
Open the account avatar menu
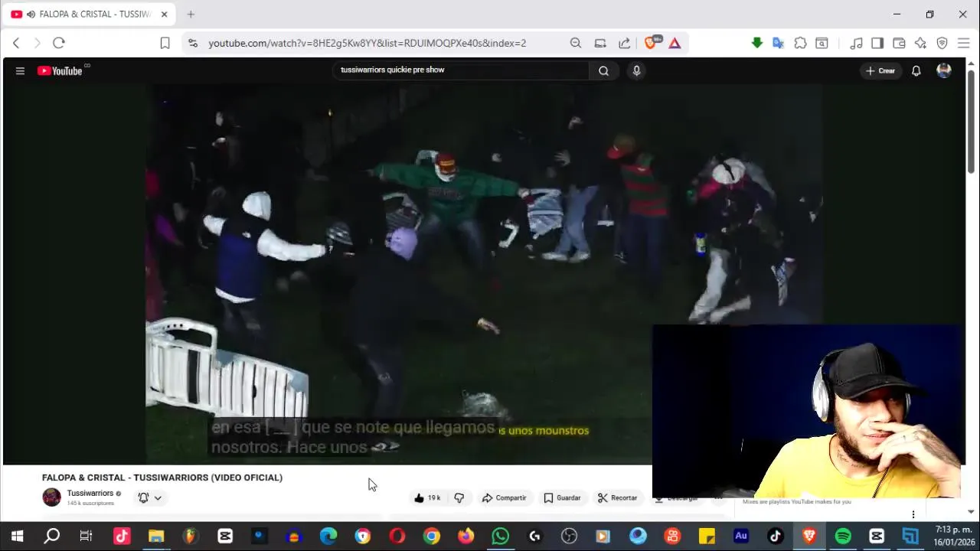click(x=944, y=70)
